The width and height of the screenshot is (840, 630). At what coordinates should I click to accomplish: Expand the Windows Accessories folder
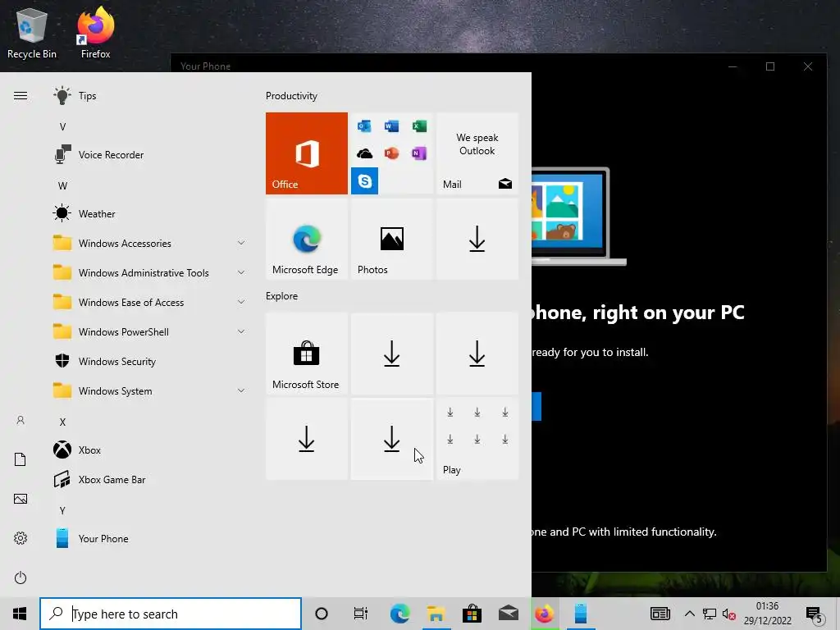click(150, 243)
